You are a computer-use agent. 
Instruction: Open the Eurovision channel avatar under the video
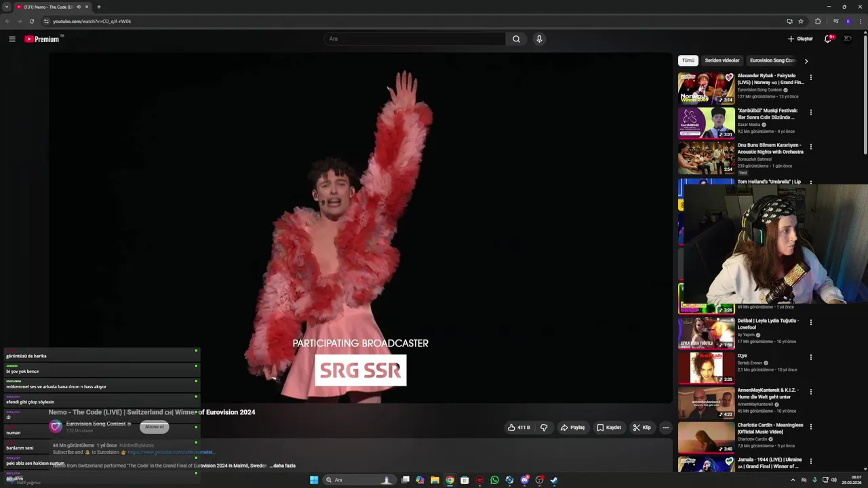point(56,426)
